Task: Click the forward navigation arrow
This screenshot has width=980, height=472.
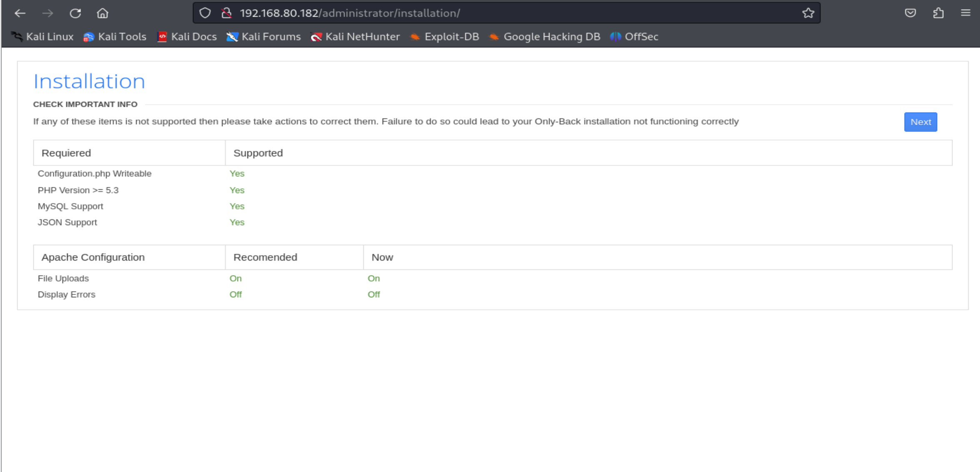Action: click(x=47, y=13)
